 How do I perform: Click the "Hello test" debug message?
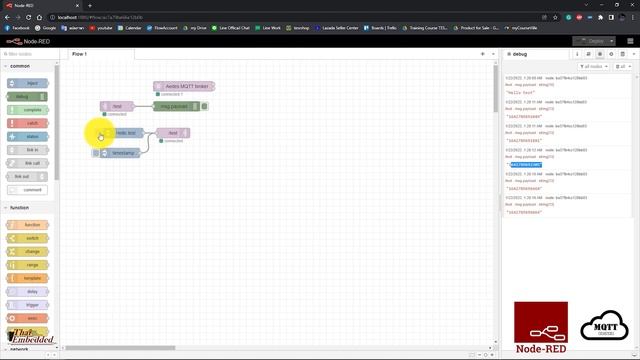(x=520, y=93)
